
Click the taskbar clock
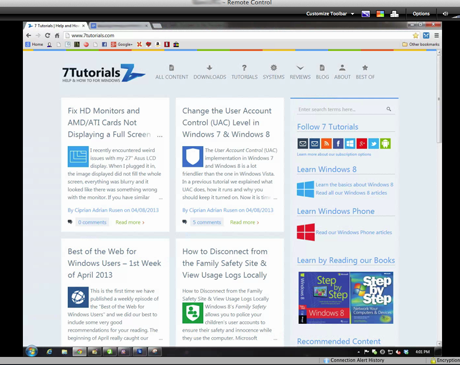coord(422,352)
